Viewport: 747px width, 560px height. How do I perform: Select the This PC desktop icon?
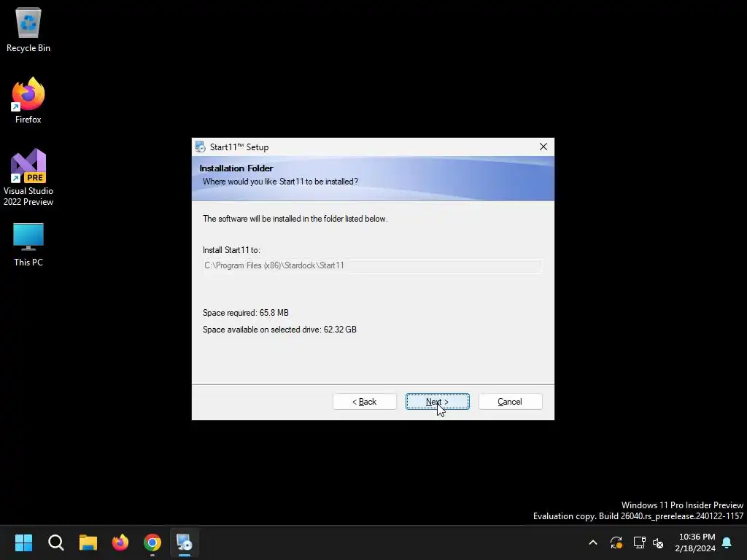28,244
